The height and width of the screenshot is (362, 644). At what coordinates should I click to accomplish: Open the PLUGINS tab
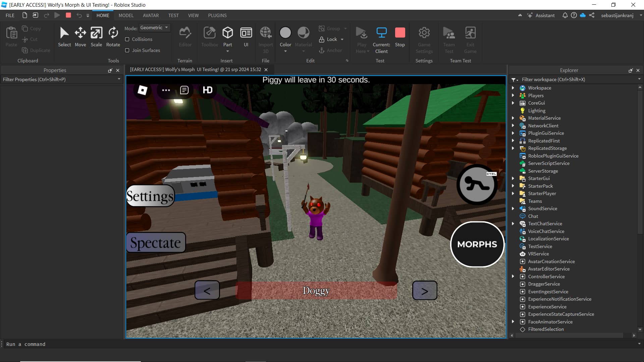[217, 15]
